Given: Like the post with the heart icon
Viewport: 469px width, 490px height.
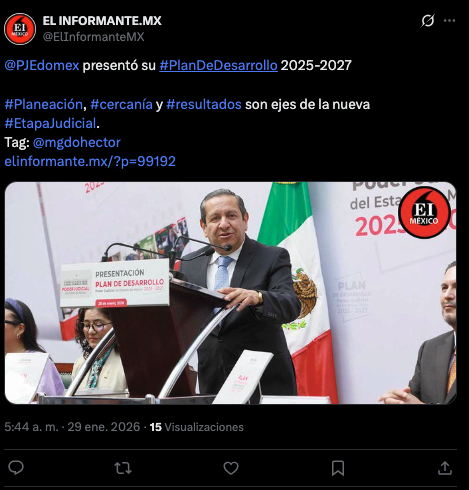Looking at the screenshot, I should coord(231,468).
